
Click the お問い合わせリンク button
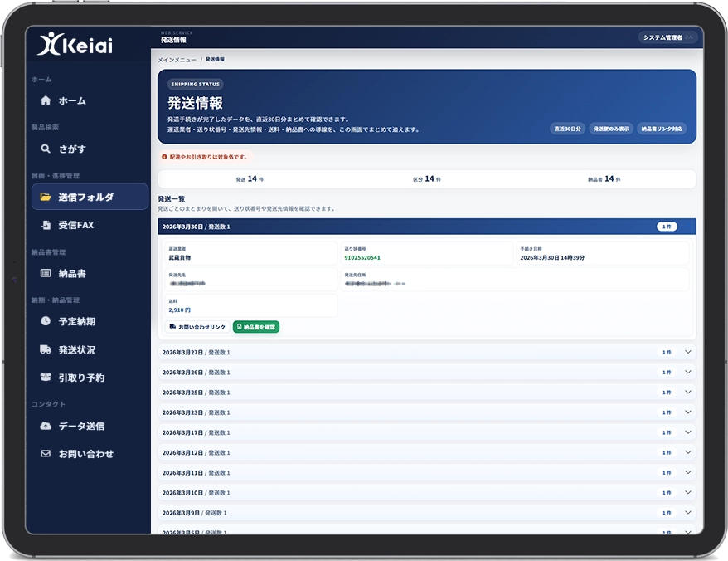pyautogui.click(x=197, y=327)
